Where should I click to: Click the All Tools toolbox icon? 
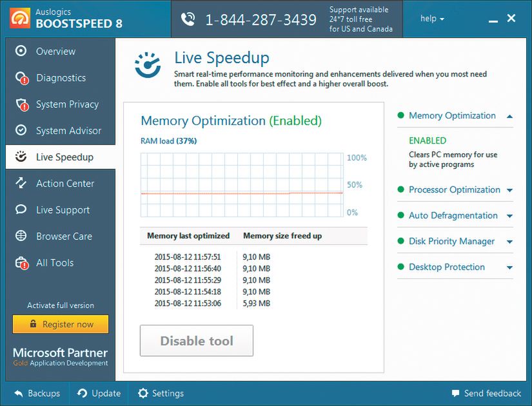pyautogui.click(x=22, y=263)
